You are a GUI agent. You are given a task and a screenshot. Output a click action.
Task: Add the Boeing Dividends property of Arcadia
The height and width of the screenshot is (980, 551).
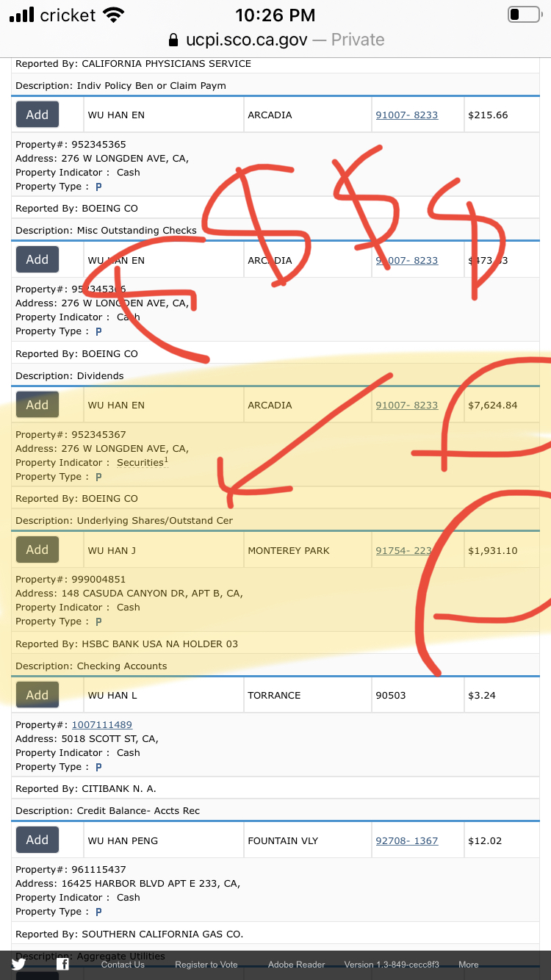pos(37,259)
